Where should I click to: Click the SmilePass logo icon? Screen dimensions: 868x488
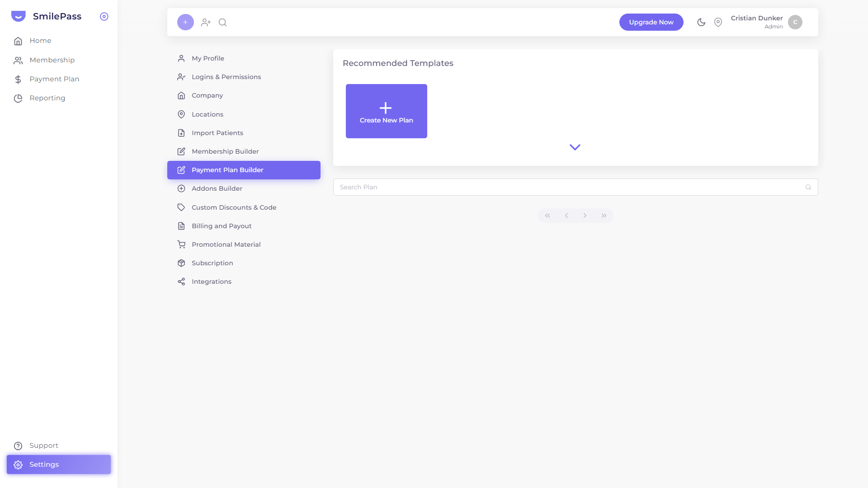[18, 16]
